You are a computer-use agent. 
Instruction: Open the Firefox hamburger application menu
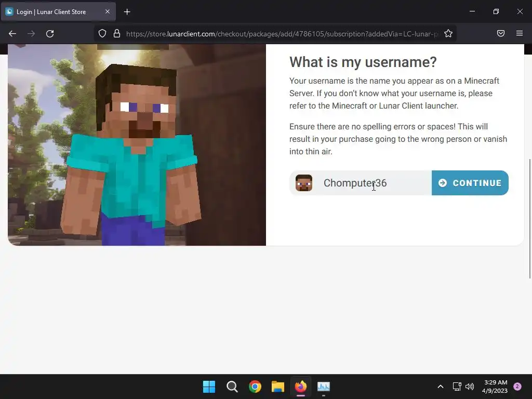tap(520, 33)
